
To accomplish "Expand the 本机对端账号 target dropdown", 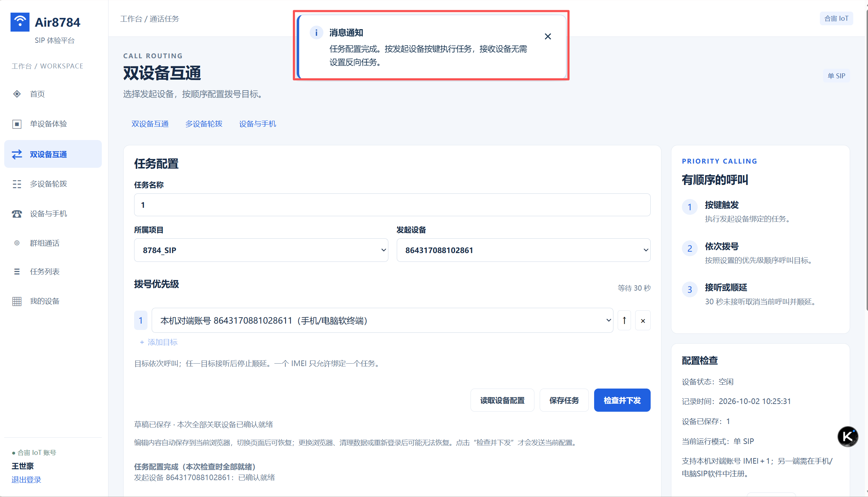I will tap(382, 320).
